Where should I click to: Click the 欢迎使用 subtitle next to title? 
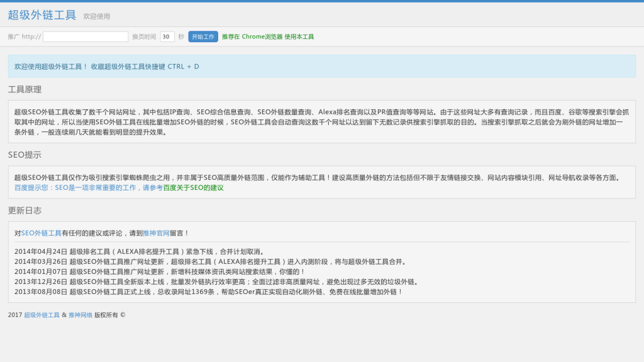click(x=96, y=16)
